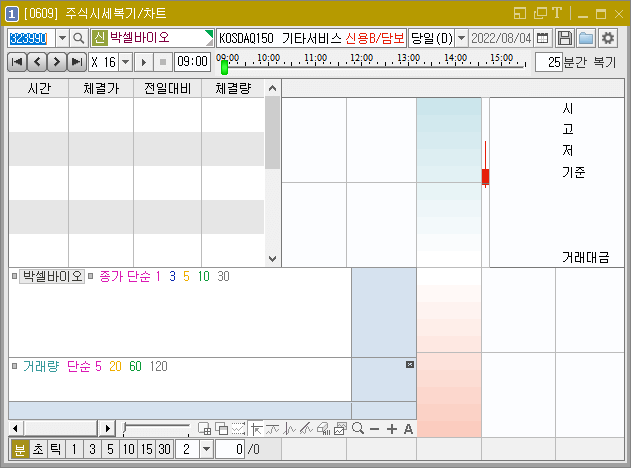Image resolution: width=631 pixels, height=468 pixels.
Task: Open the 당일(D) date mode dropdown
Action: click(x=462, y=39)
